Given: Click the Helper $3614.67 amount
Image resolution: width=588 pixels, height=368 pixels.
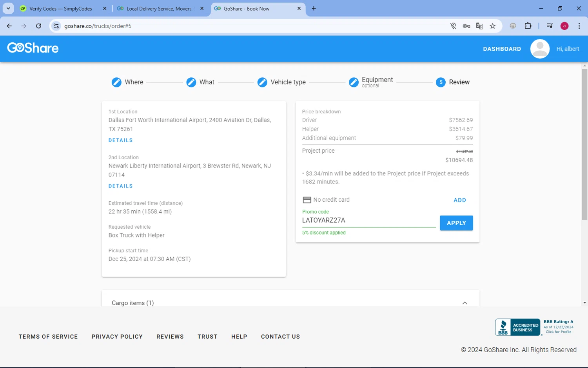Looking at the screenshot, I should (461, 129).
